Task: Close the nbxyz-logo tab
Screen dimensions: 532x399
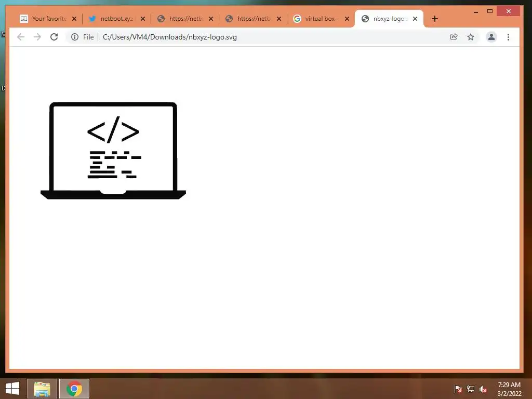Action: pos(415,19)
